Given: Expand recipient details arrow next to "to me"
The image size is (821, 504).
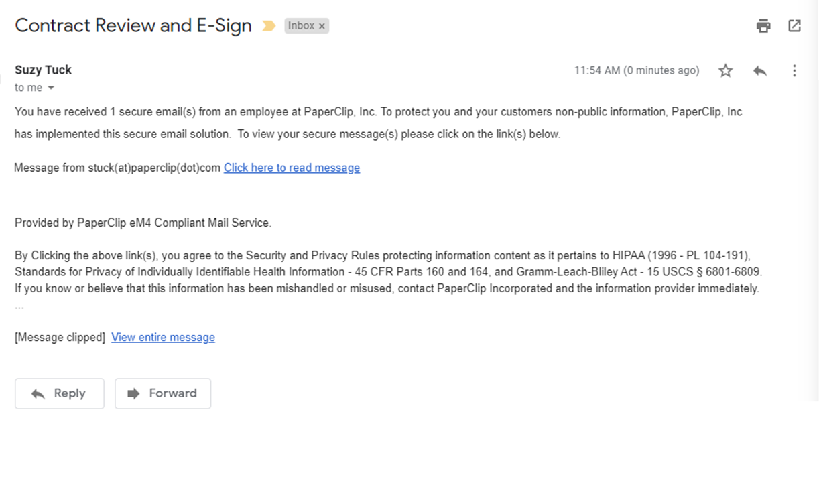Looking at the screenshot, I should [x=51, y=88].
